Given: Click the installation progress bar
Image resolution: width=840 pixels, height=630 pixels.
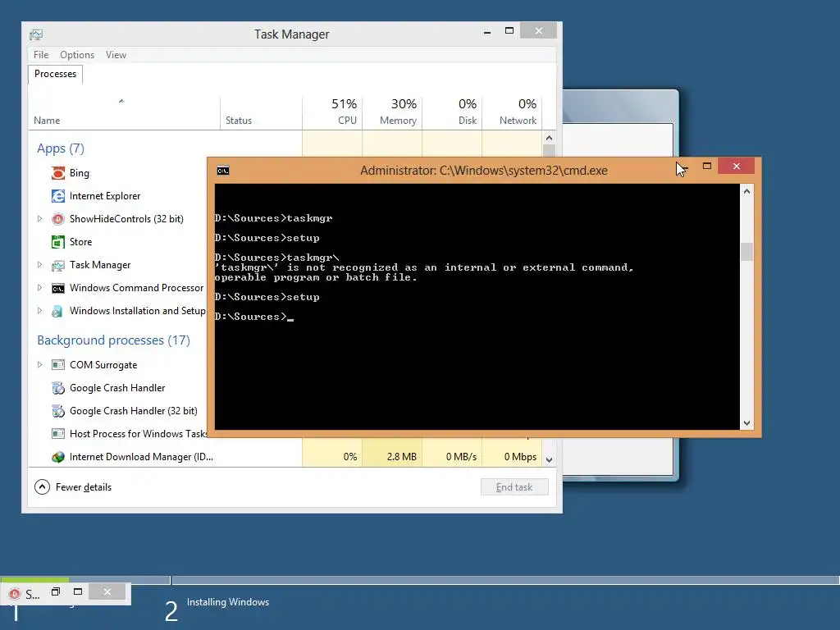Looking at the screenshot, I should (420, 580).
